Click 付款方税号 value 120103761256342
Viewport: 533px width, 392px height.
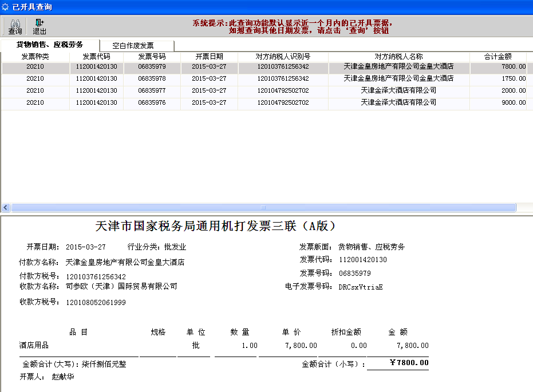pos(96,277)
